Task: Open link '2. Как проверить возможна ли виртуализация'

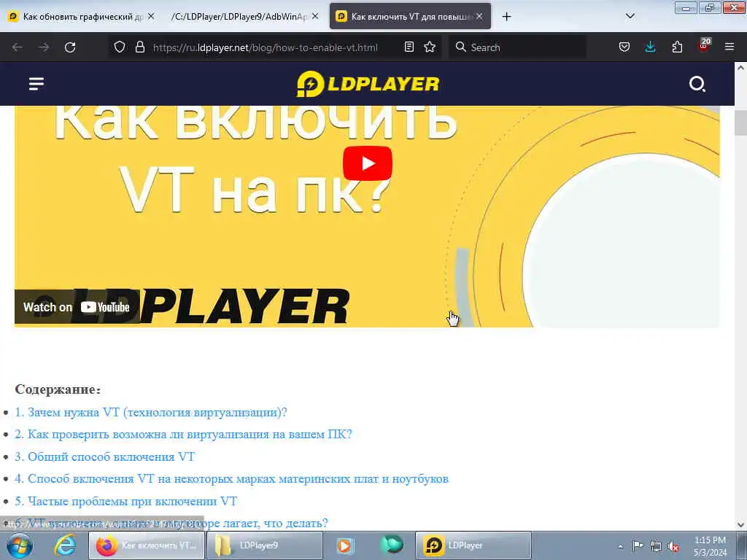Action: [183, 435]
